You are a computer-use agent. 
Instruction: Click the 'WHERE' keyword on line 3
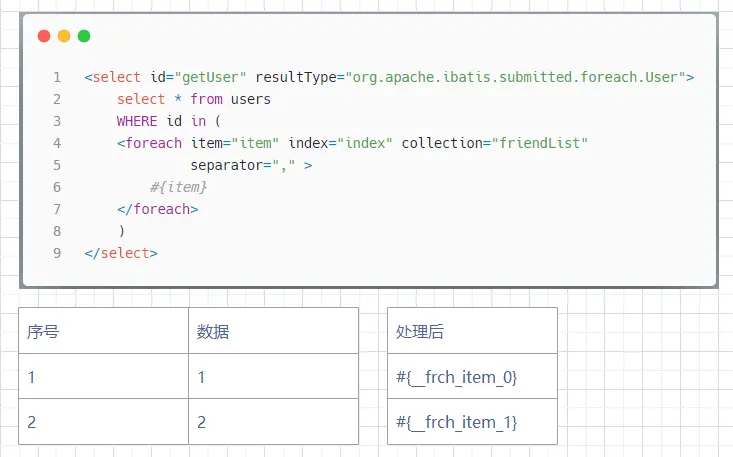137,121
